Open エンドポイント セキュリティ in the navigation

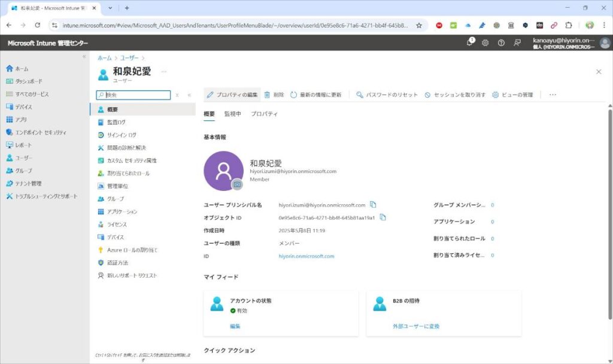tap(36, 132)
